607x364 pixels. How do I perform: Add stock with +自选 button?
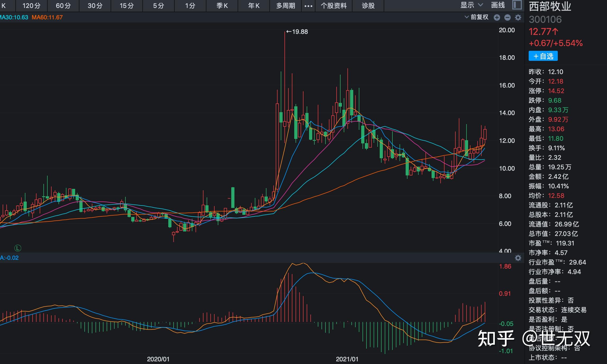tap(543, 56)
